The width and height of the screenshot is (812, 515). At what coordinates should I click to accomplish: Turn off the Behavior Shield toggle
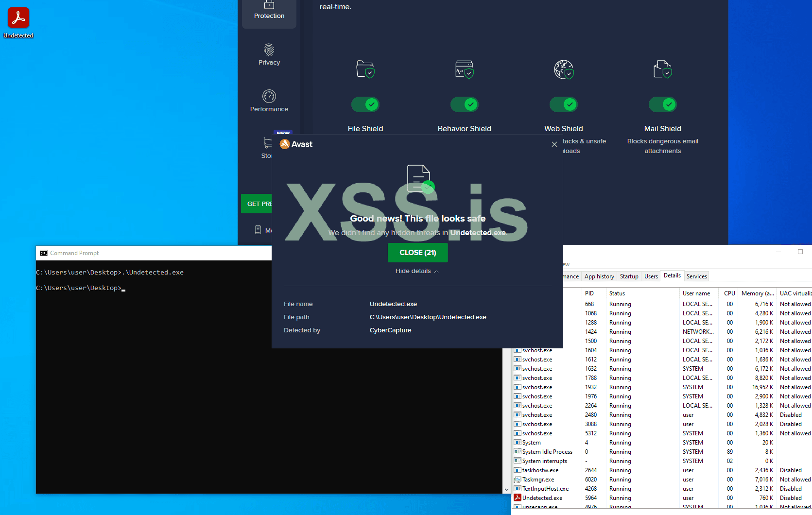click(465, 104)
